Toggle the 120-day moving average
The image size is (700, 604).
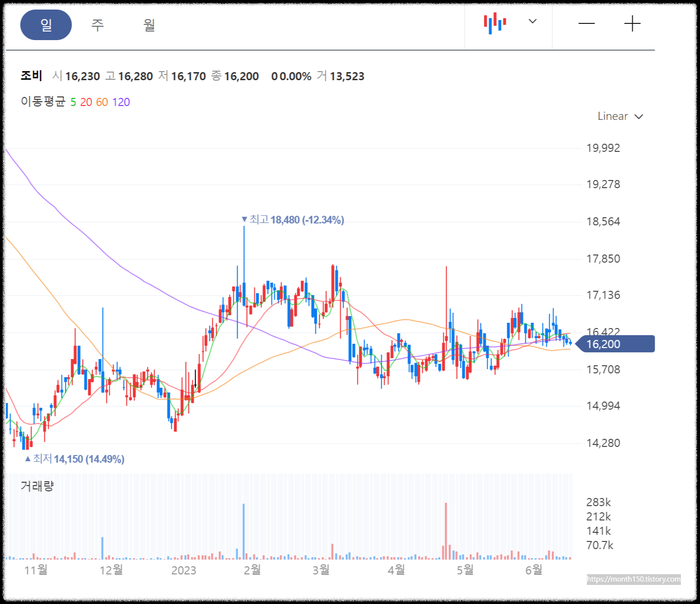(x=121, y=102)
